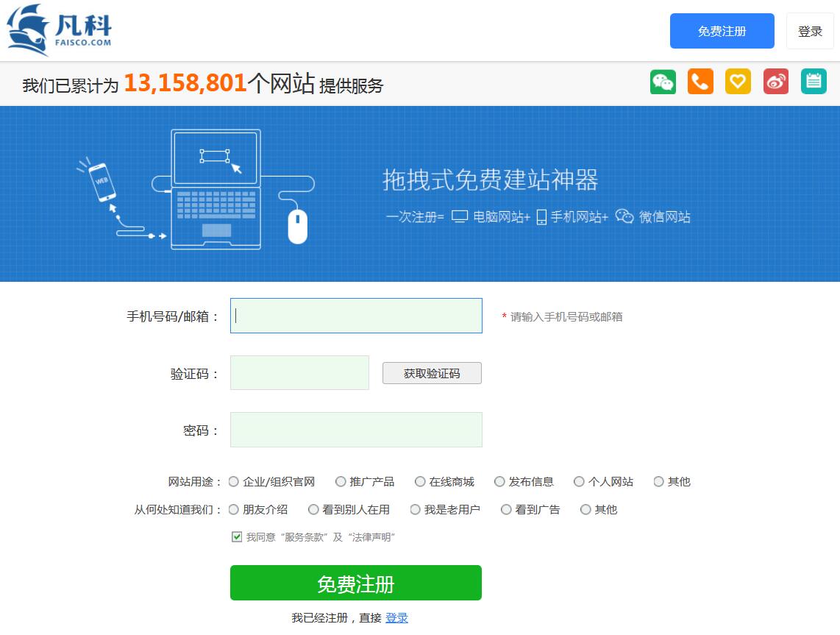
Task: Open the WeChat contact icon
Action: coord(663,81)
